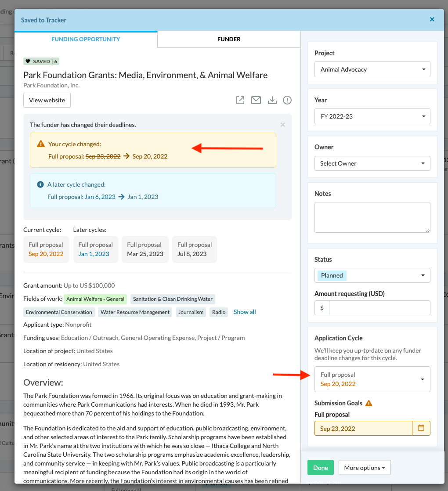Select the Funding Opportunity tab
Viewport: 448px width, 491px height.
click(x=86, y=39)
